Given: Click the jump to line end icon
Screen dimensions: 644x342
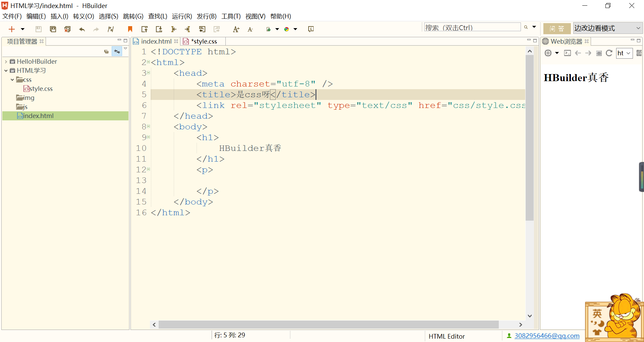Looking at the screenshot, I should click(187, 29).
